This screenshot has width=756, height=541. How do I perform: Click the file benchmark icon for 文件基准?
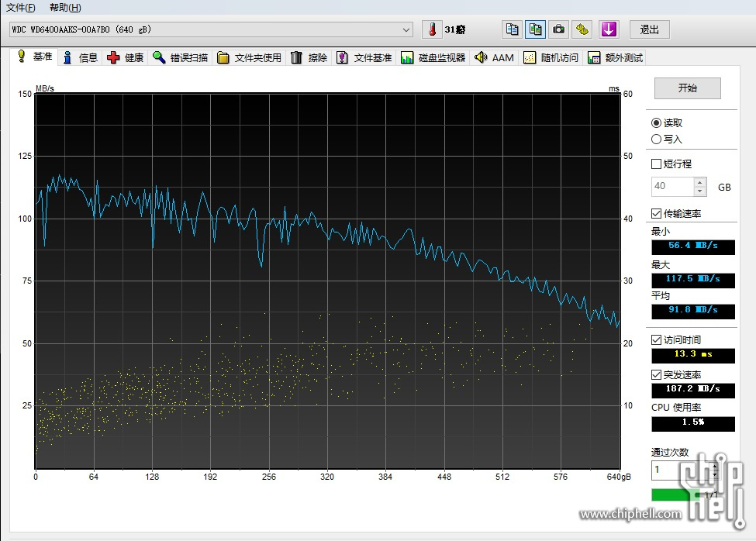coord(342,58)
